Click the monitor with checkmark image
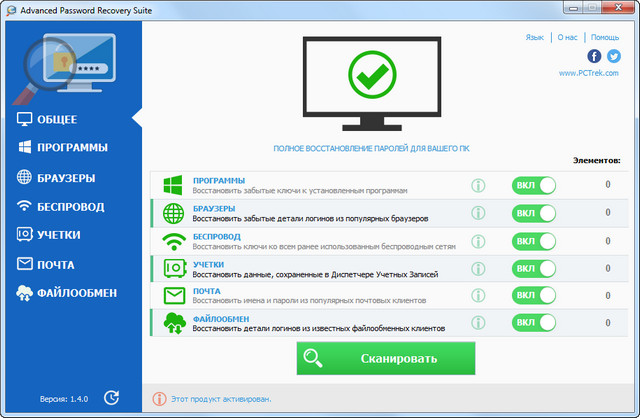 coord(372,83)
